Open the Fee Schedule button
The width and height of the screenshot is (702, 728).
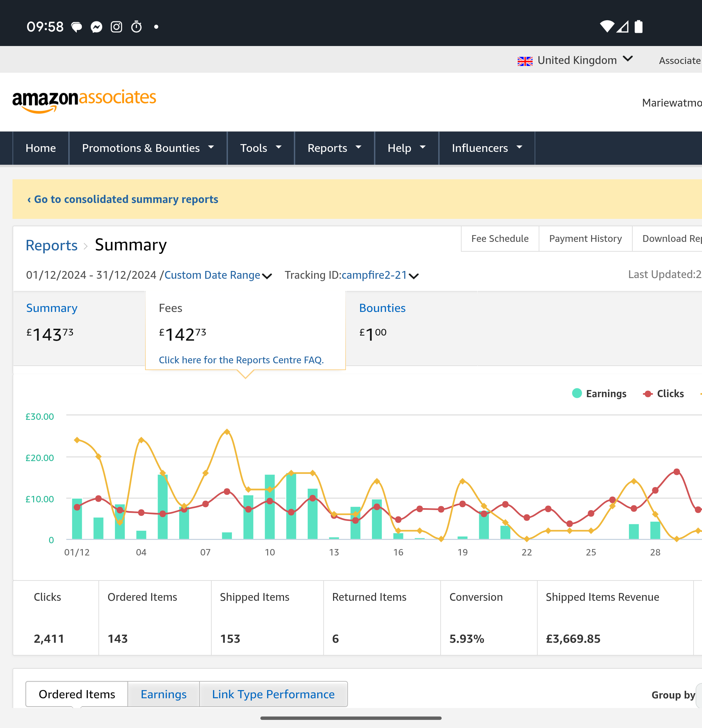pyautogui.click(x=500, y=239)
